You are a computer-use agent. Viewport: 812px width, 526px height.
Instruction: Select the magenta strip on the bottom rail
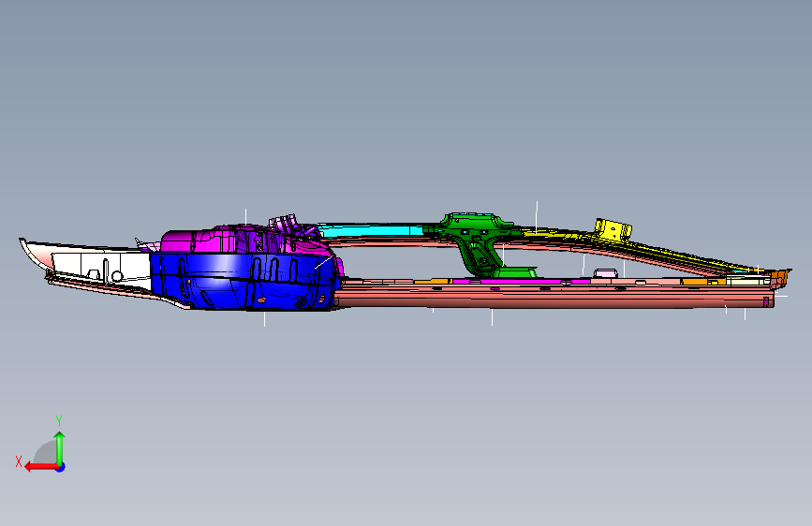point(521,282)
